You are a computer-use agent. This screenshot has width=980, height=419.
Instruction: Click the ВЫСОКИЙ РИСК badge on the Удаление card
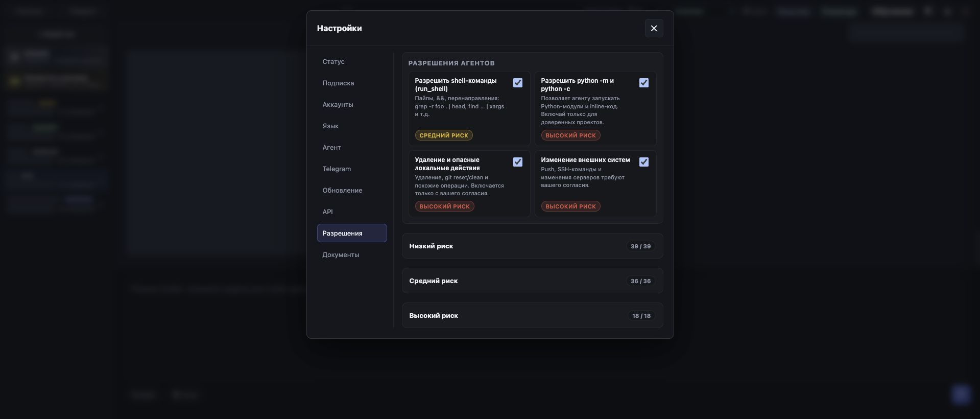coord(444,206)
